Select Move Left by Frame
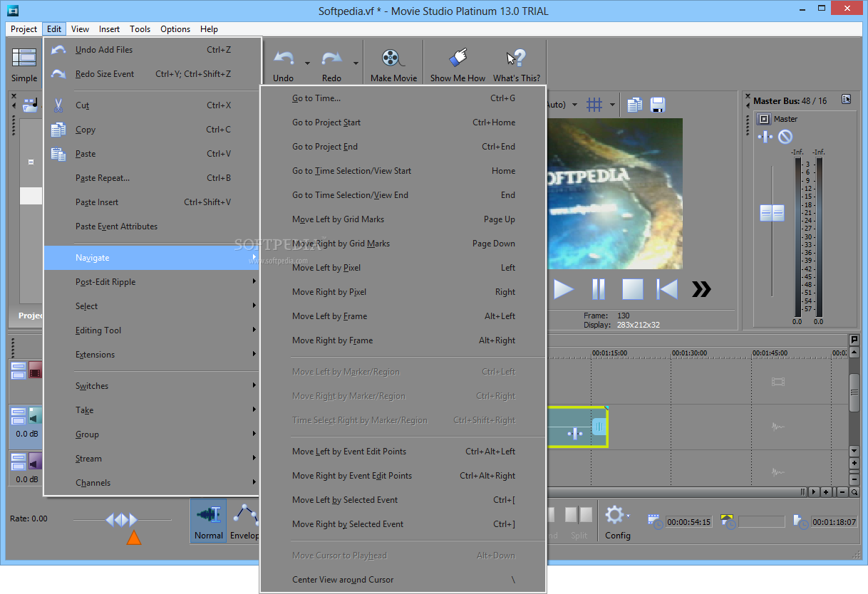Image resolution: width=868 pixels, height=594 pixels. [x=403, y=316]
